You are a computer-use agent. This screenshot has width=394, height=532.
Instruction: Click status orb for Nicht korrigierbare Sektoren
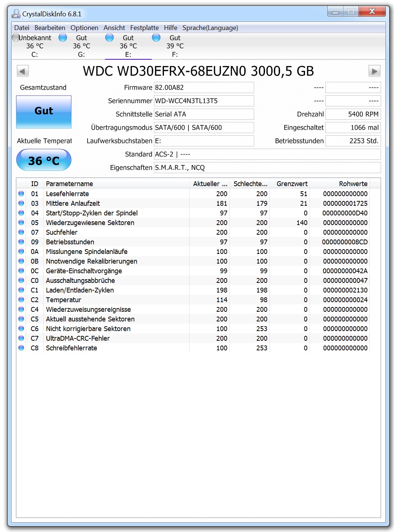click(x=21, y=328)
